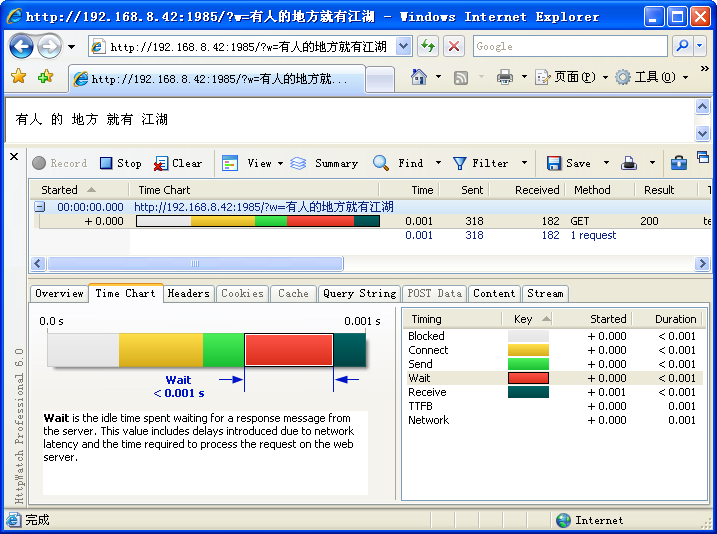Image resolution: width=717 pixels, height=534 pixels.
Task: Switch to the Stream tab
Action: tap(545, 294)
